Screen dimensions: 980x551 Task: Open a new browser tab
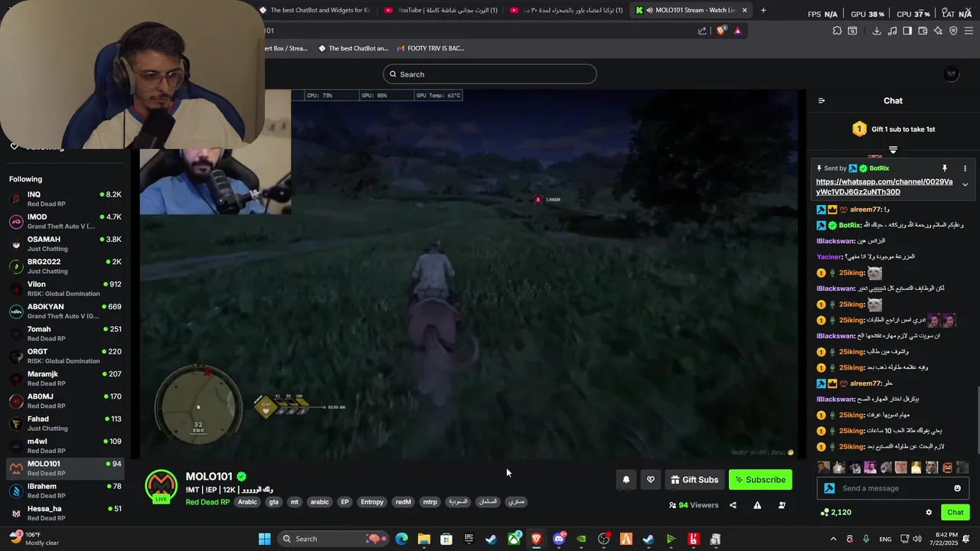click(x=763, y=10)
